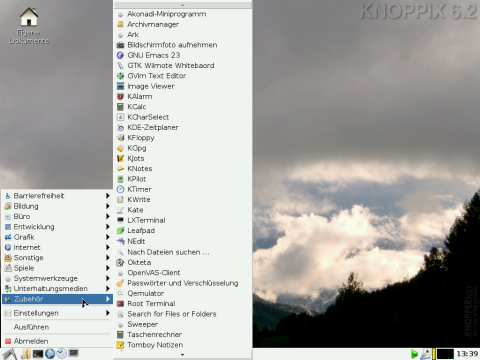Choose Ausführen from the start menu
Image resolution: width=480 pixels, height=360 pixels.
pyautogui.click(x=57, y=327)
